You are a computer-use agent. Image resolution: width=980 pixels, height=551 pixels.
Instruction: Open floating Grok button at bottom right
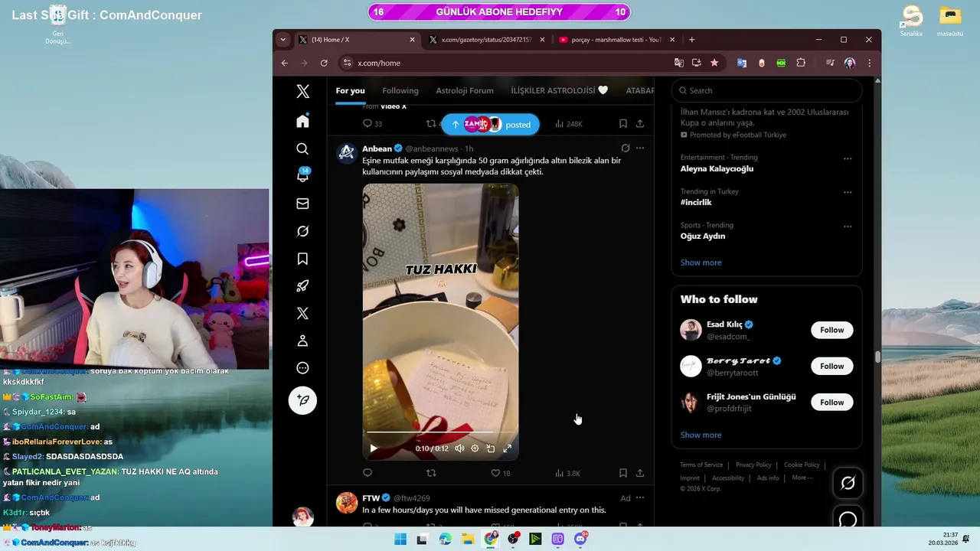pos(848,483)
